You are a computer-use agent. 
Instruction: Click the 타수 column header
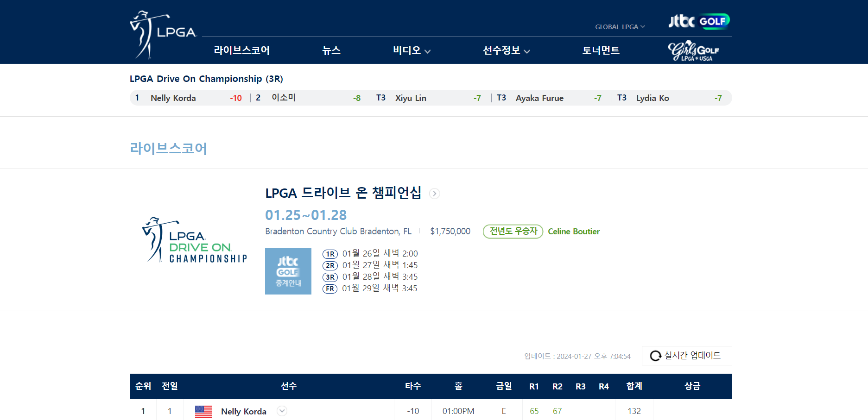tap(413, 386)
